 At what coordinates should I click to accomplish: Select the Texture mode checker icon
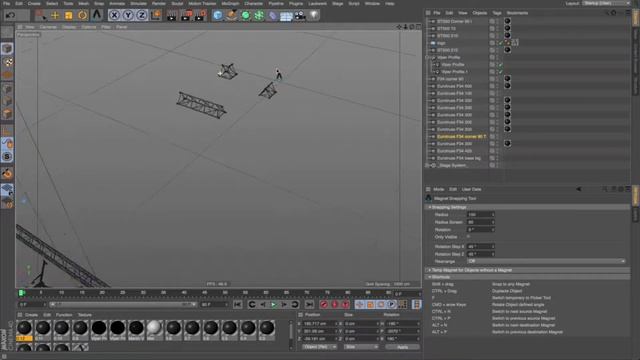coord(7,62)
